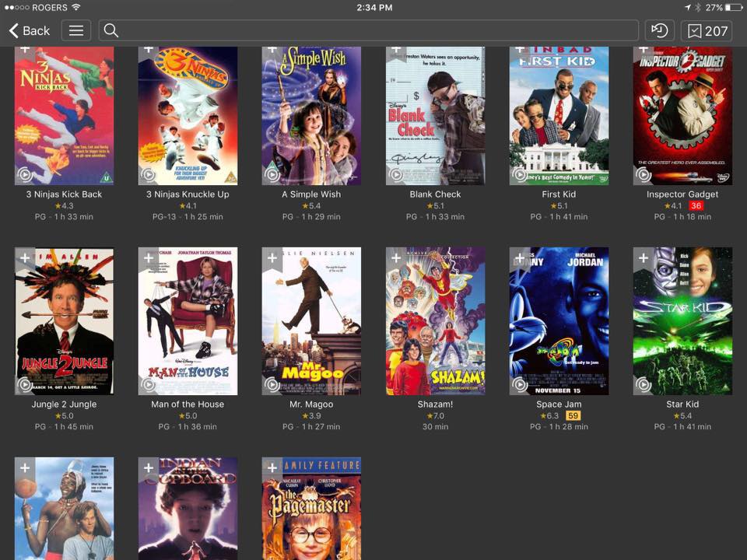Play trailer for Jungle 2 Jungle
Image resolution: width=747 pixels, height=560 pixels.
coord(25,384)
